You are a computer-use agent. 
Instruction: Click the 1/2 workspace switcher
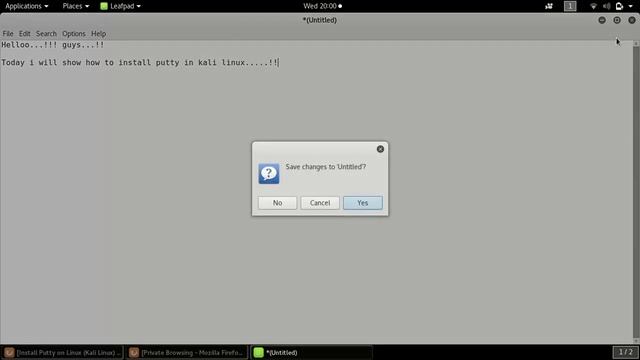(625, 352)
